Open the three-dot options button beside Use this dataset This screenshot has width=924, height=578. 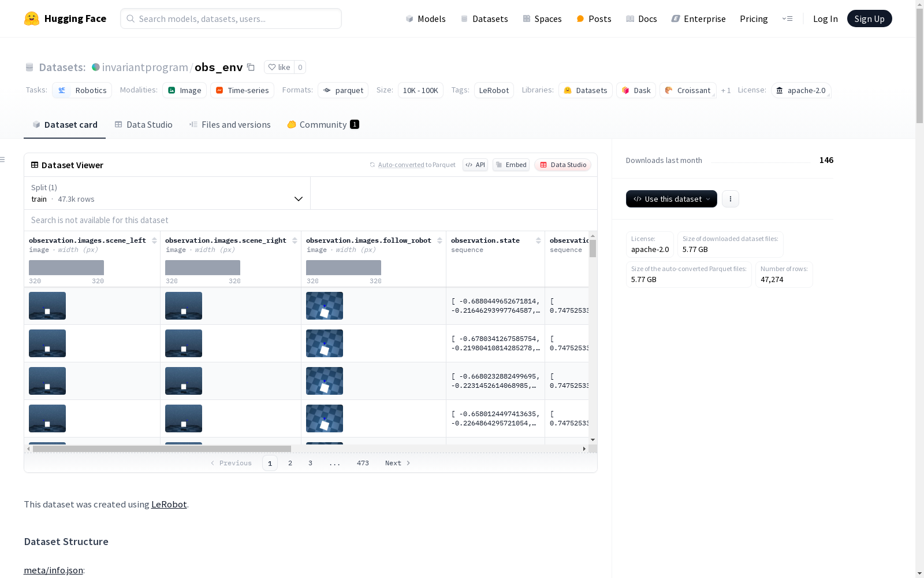(x=731, y=199)
